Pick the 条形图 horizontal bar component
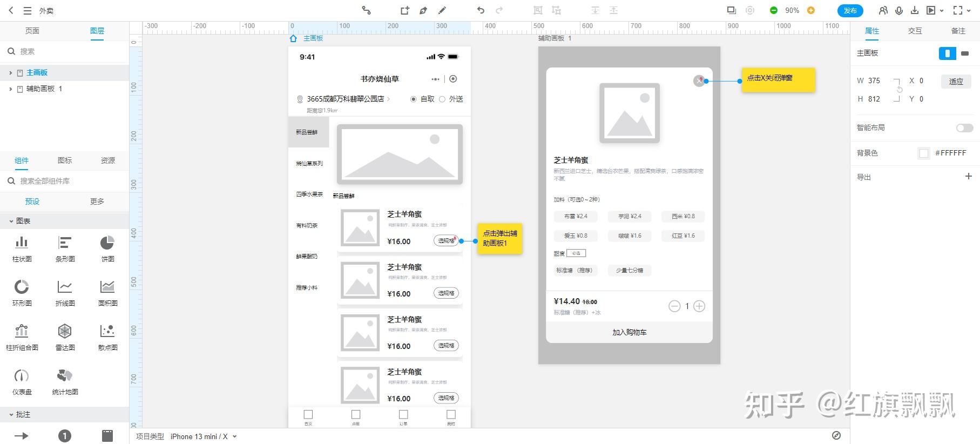Viewport: 980px width, 444px height. point(65,248)
